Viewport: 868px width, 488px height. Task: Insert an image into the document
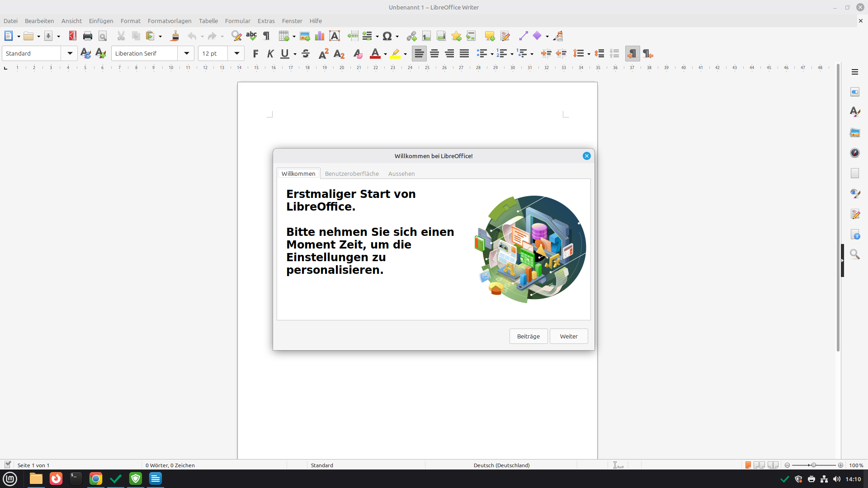pyautogui.click(x=305, y=36)
